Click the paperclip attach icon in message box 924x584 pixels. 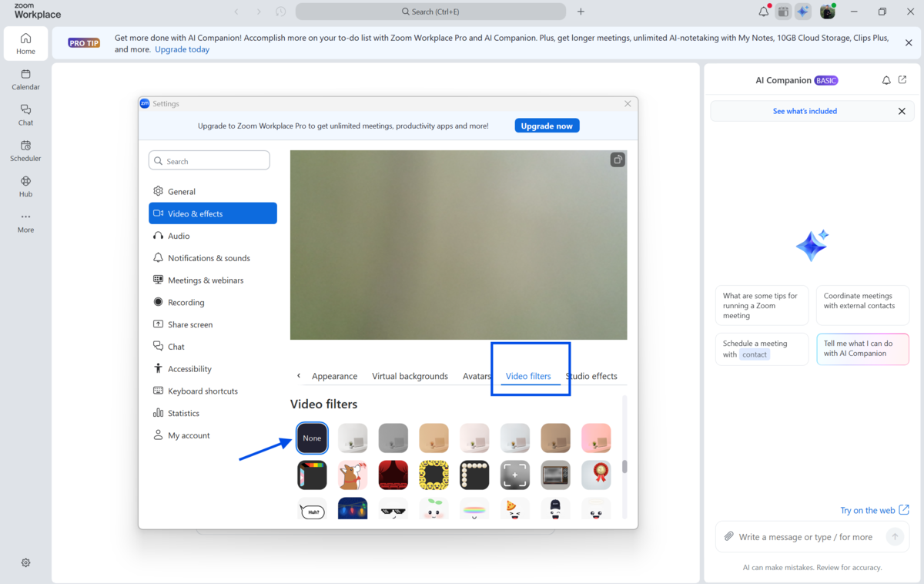(728, 536)
